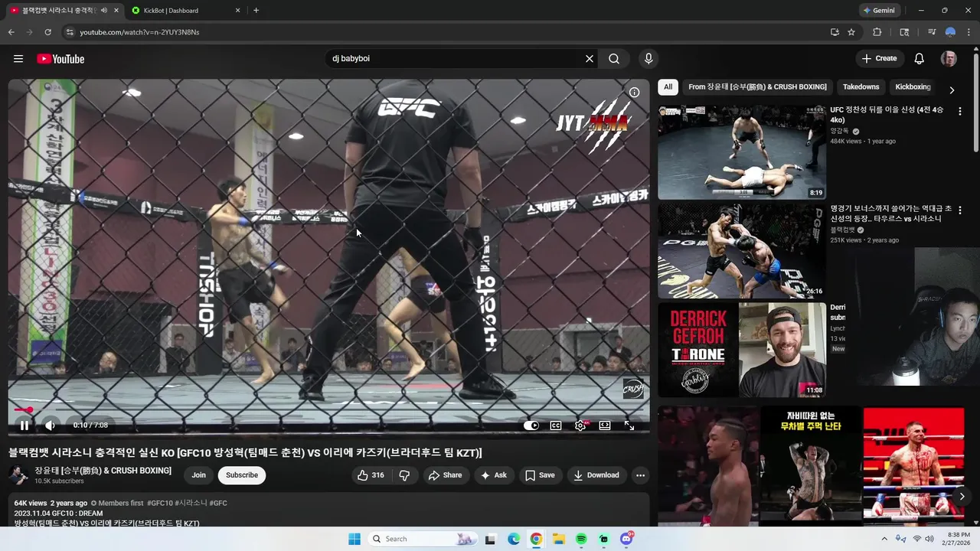Click the Create button
980x551 pixels.
tap(879, 59)
